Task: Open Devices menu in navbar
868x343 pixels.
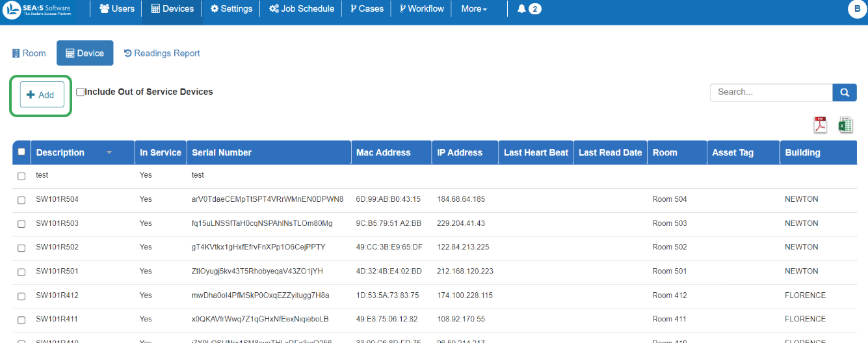Action: point(172,9)
